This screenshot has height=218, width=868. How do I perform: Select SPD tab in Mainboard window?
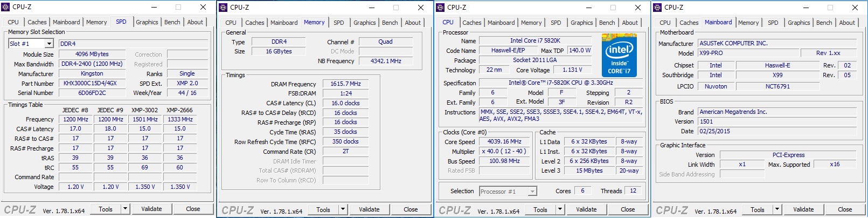pos(773,23)
